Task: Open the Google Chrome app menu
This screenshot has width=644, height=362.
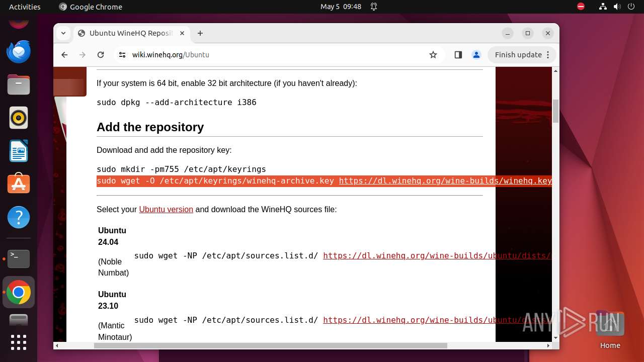Action: click(x=91, y=7)
